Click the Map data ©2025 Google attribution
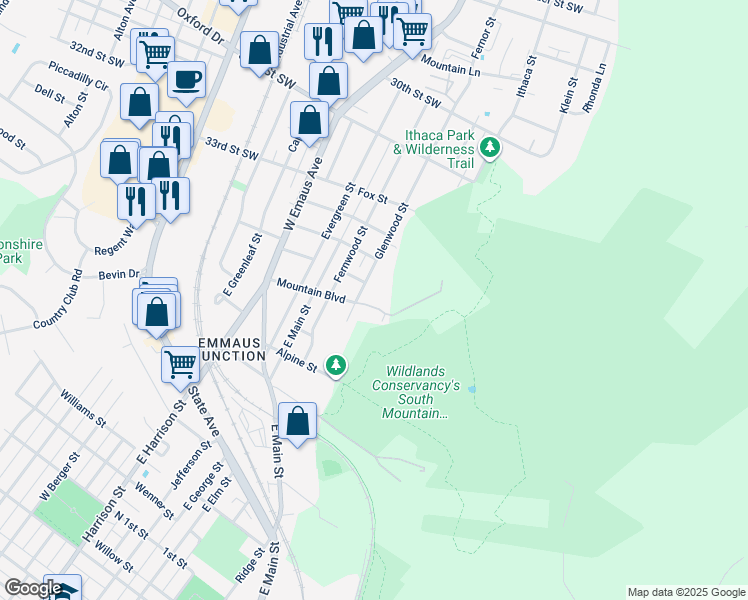 pos(686,593)
